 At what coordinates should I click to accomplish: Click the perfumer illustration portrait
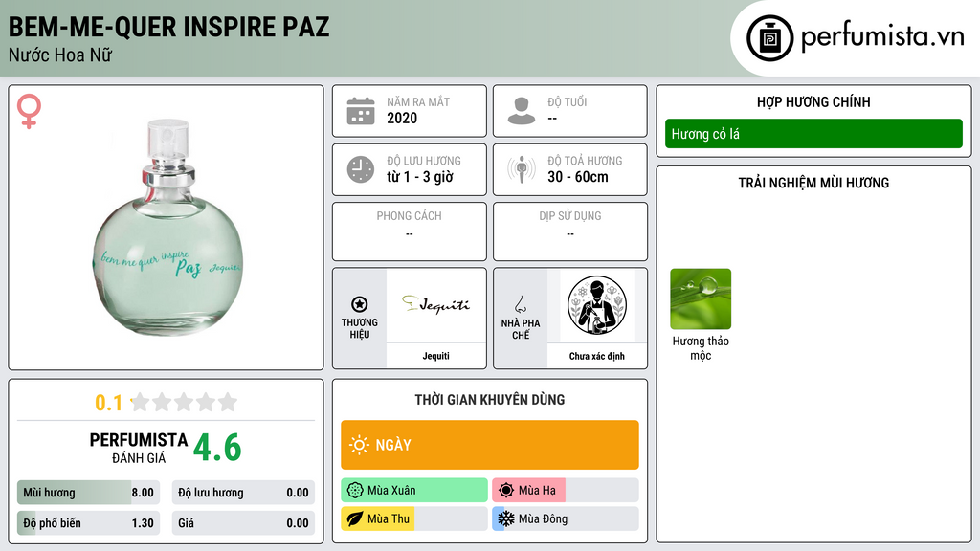pyautogui.click(x=597, y=305)
